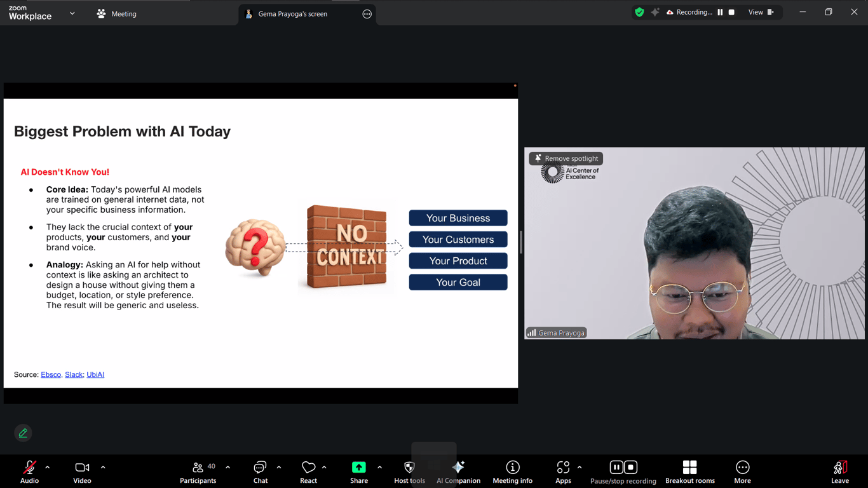Click the Analogy bullet text

pos(123,285)
